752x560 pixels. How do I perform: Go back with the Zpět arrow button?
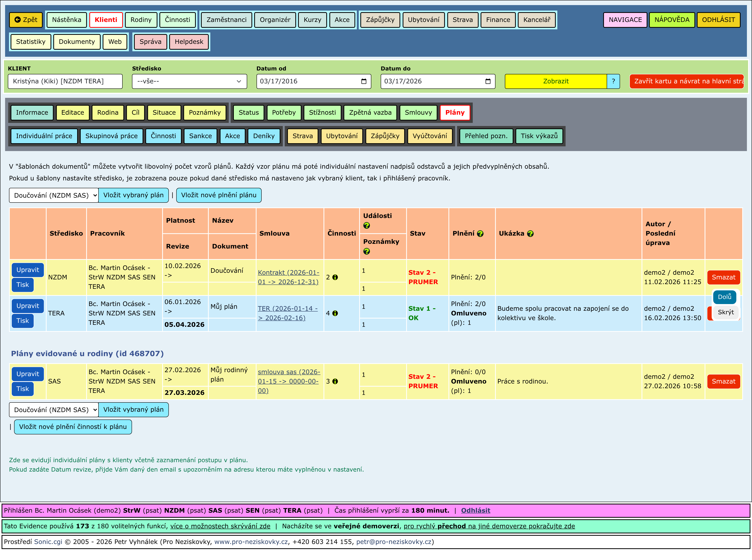pyautogui.click(x=26, y=20)
